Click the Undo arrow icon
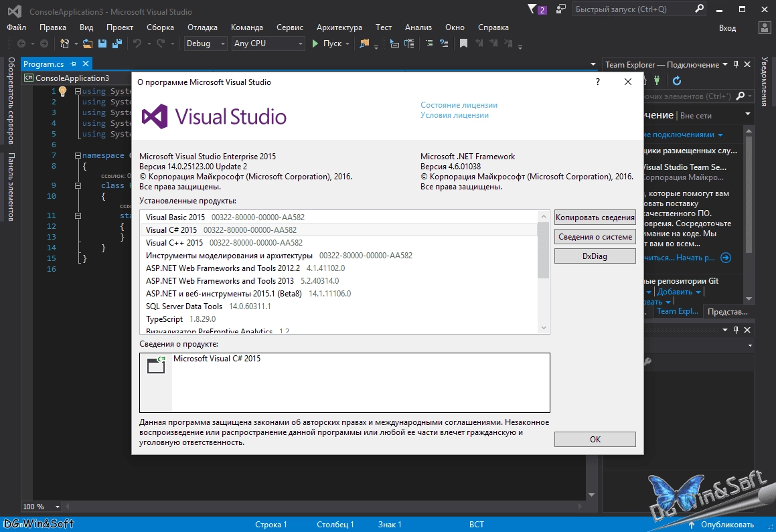Screen dimensions: 776x532 click(x=137, y=43)
